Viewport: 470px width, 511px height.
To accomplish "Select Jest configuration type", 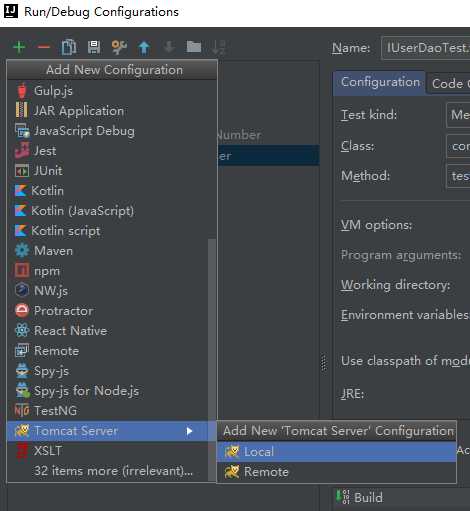I will point(112,151).
